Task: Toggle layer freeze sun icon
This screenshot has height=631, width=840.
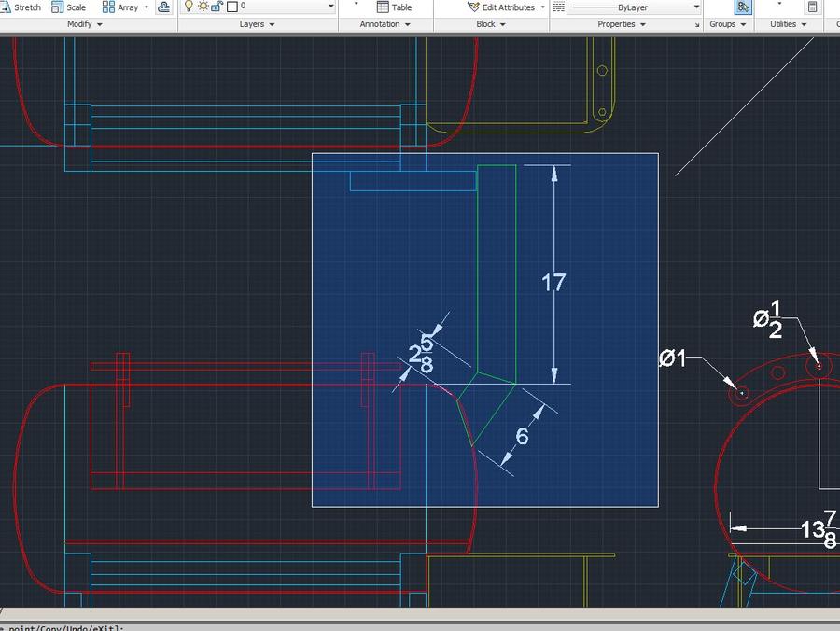Action: pos(203,6)
